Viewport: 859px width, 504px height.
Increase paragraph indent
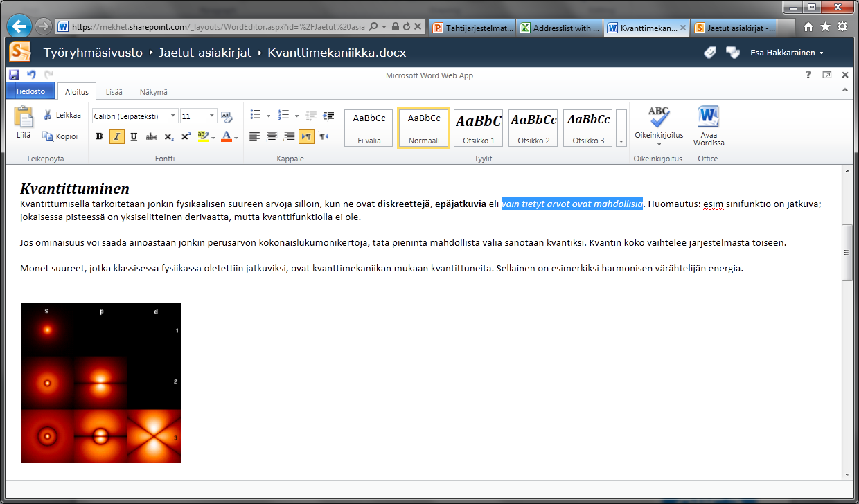pyautogui.click(x=328, y=116)
